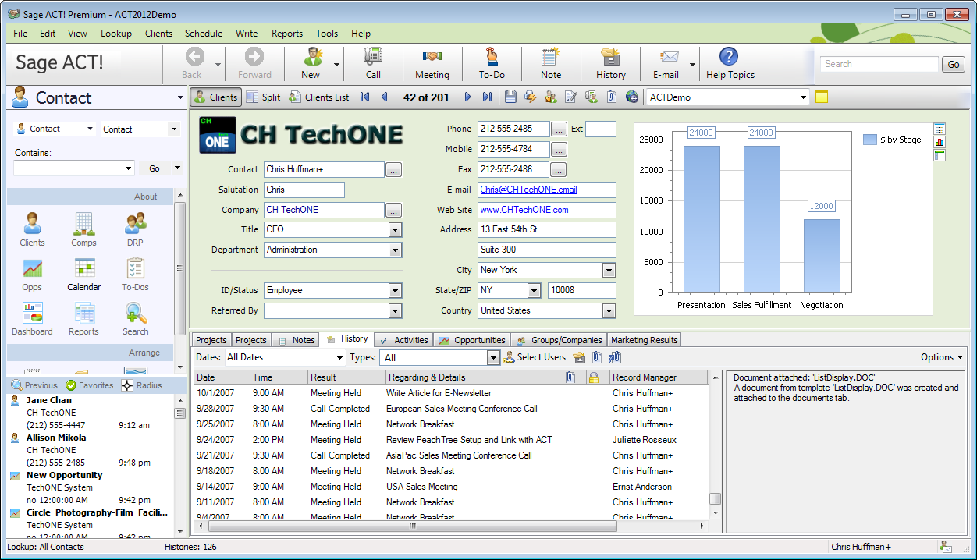This screenshot has width=977, height=560.
Task: Expand the Title dropdown showing CEO
Action: [x=396, y=230]
